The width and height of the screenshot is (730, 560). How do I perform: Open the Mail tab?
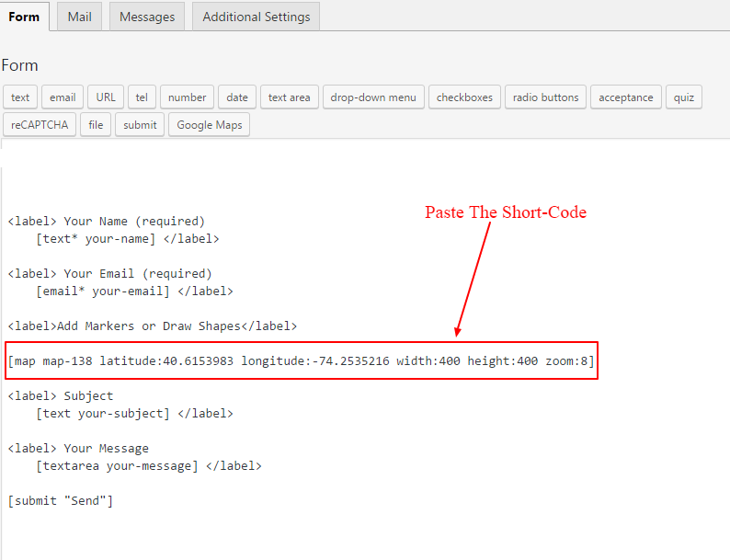79,17
